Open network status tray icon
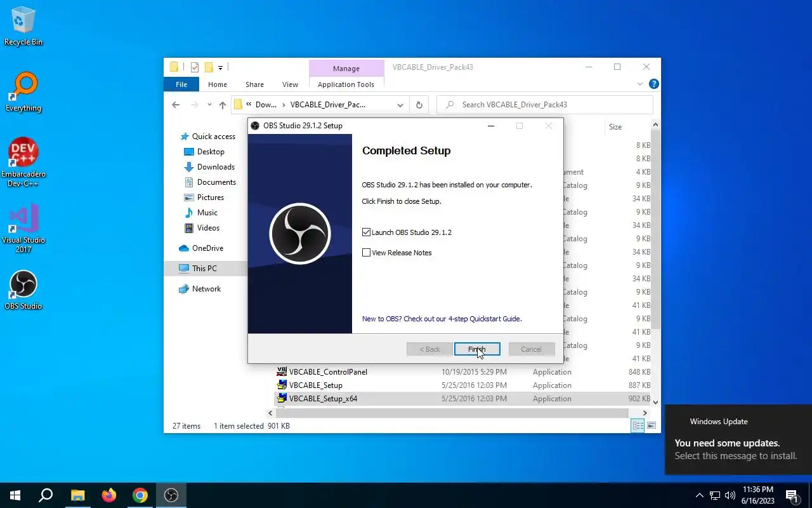812x508 pixels. (x=715, y=495)
